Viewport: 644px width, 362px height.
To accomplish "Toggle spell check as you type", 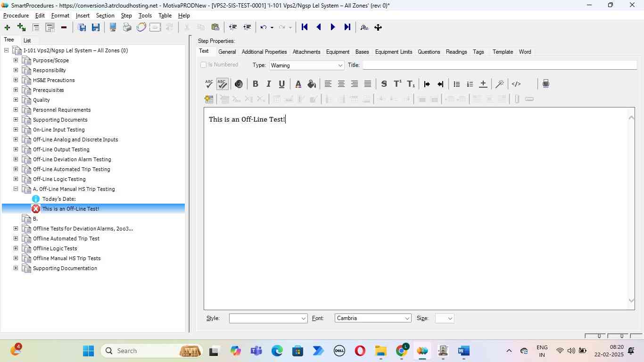I will pos(223,84).
